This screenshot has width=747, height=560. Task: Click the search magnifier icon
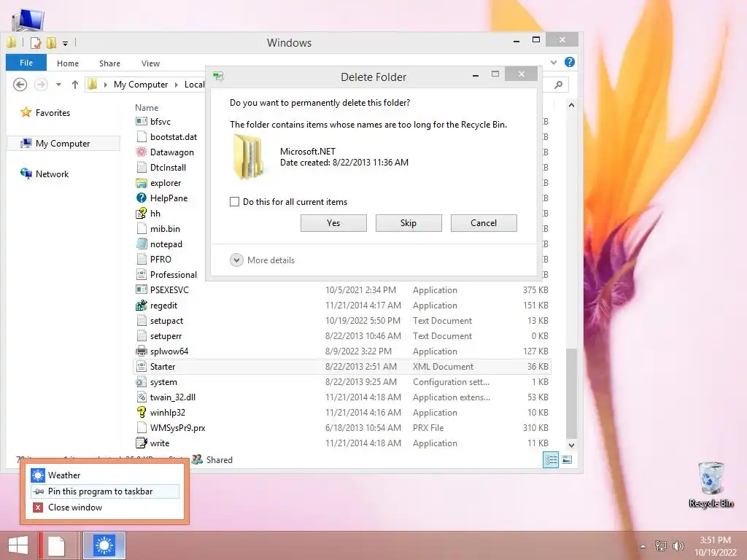[x=558, y=85]
